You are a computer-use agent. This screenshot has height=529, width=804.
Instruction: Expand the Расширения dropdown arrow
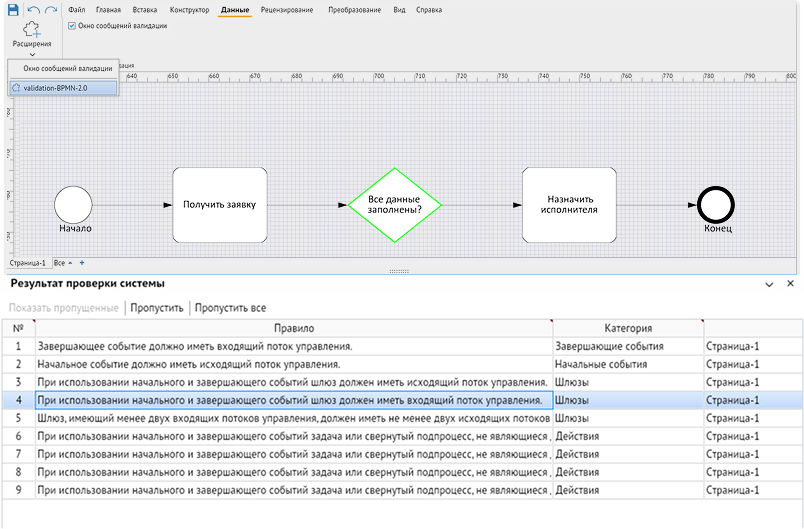point(32,54)
